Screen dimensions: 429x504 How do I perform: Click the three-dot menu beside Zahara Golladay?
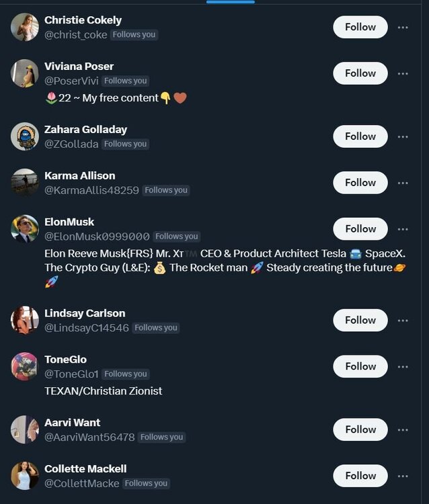coord(403,137)
